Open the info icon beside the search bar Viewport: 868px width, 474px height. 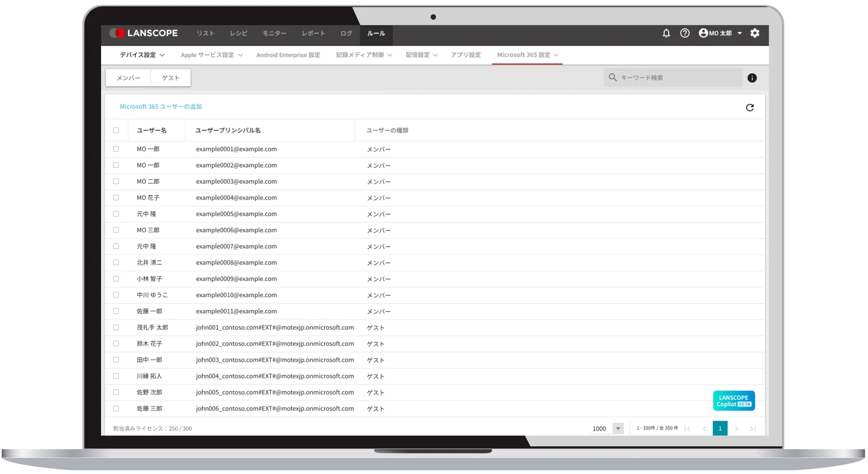pyautogui.click(x=753, y=78)
